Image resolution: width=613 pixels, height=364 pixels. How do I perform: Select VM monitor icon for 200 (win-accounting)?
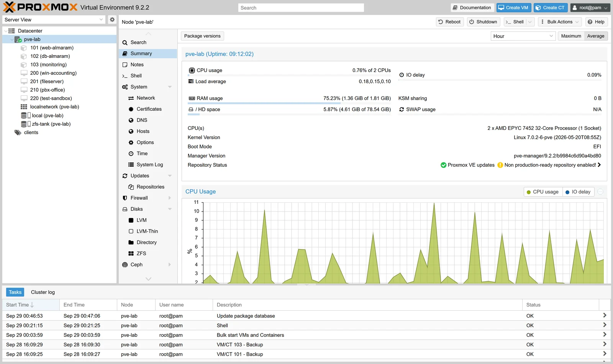pos(24,73)
